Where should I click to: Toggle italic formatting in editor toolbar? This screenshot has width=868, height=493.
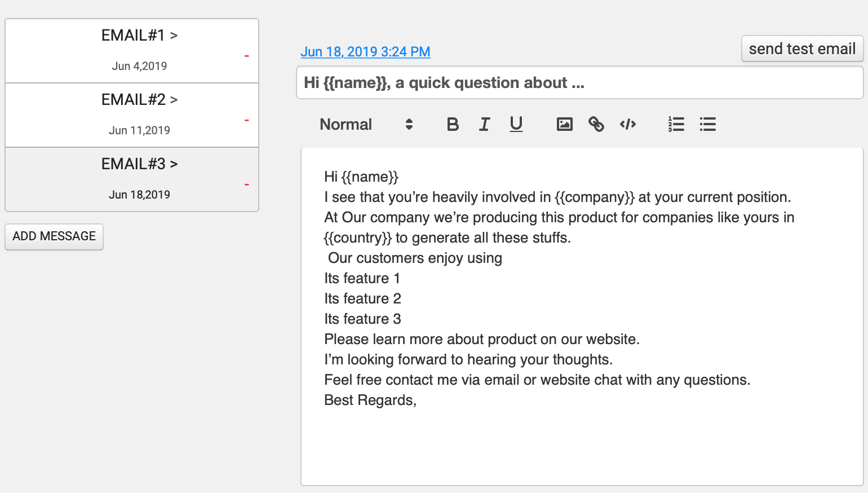click(x=484, y=124)
